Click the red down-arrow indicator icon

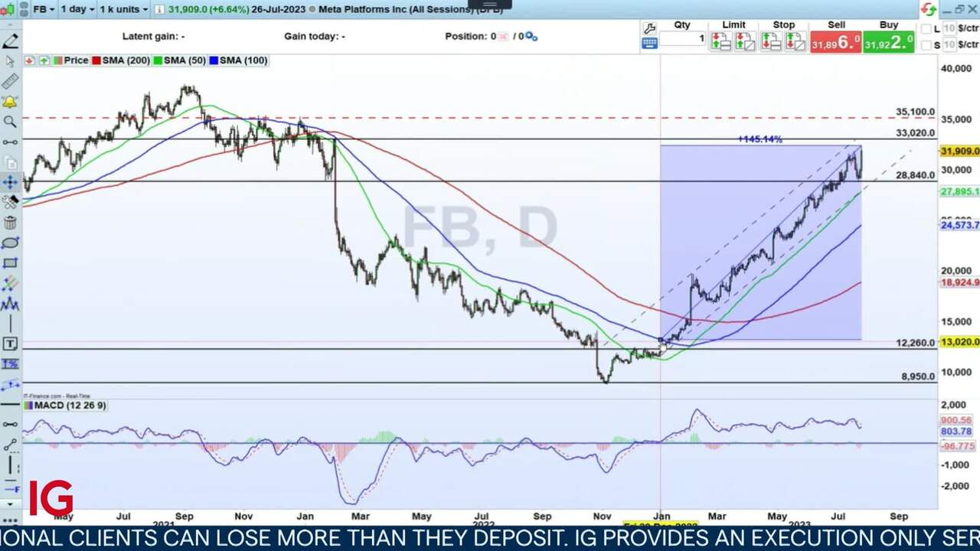30,60
